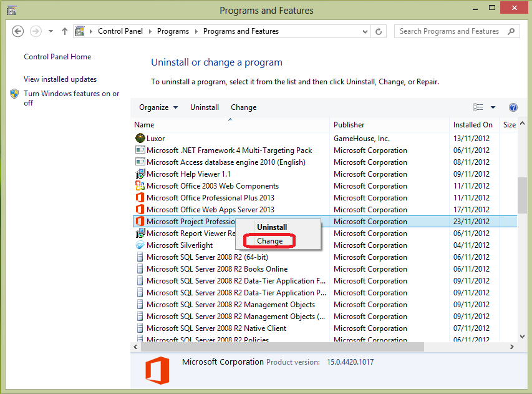Open the blue Help icon
The height and width of the screenshot is (394, 532).
[x=513, y=107]
